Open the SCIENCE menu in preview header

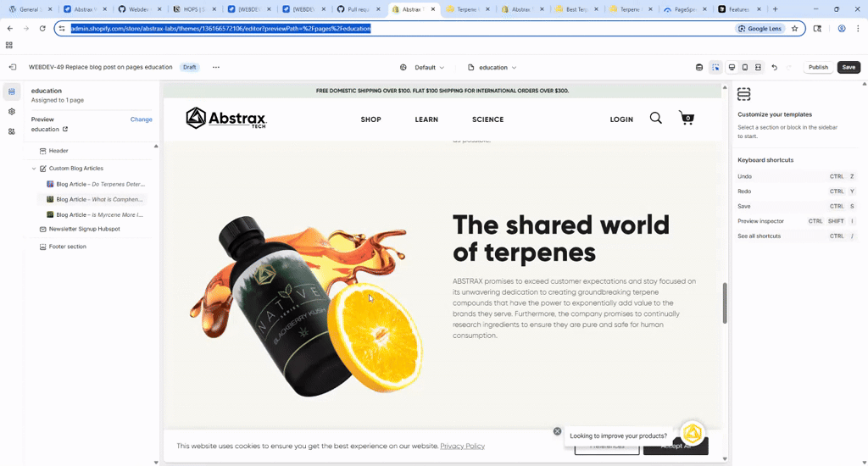coord(487,119)
